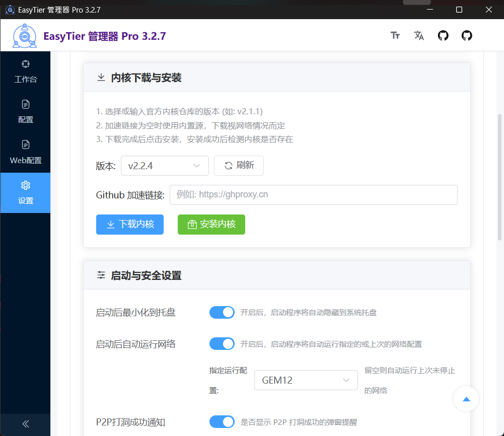Open the kernel version v2.2.4 dropdown
The width and height of the screenshot is (504, 436).
[165, 165]
